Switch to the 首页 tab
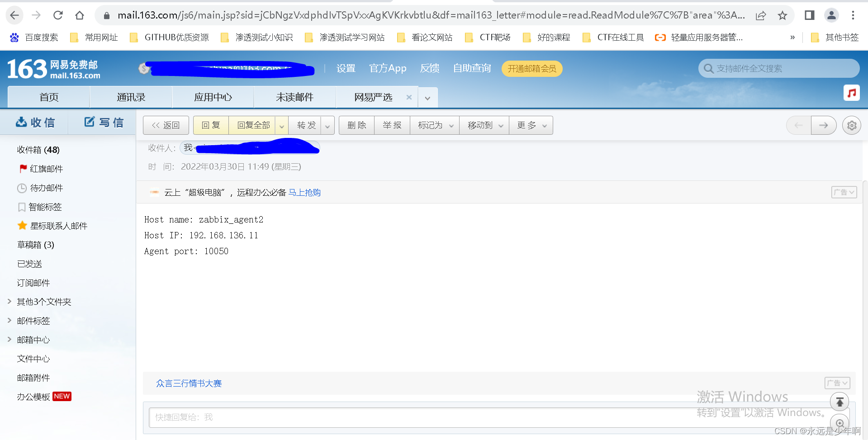The width and height of the screenshot is (868, 440). pyautogui.click(x=49, y=97)
